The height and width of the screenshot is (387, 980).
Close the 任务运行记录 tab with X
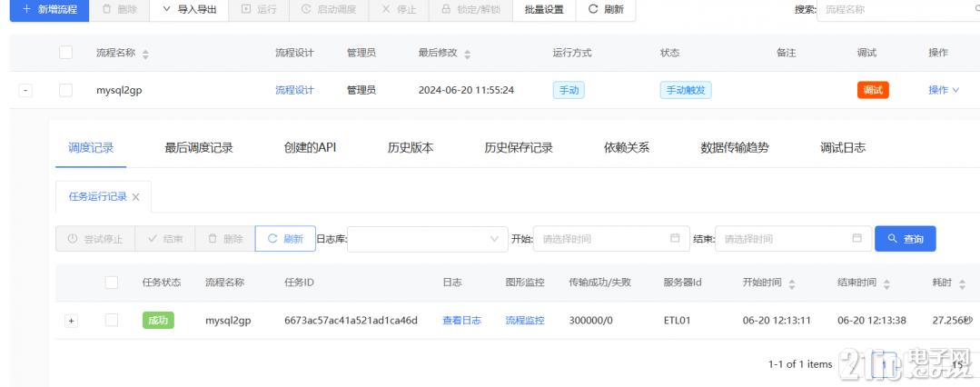coord(135,197)
